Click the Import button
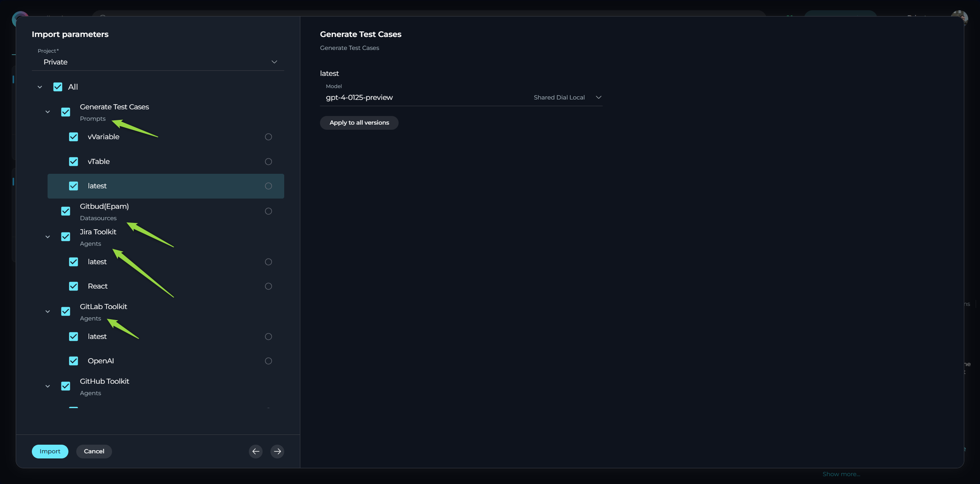Screen dimensions: 980x484 click(50, 451)
